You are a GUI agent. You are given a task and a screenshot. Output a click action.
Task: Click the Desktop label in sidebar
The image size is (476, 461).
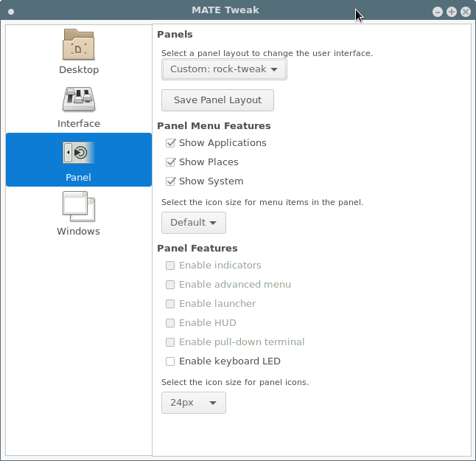coord(78,70)
